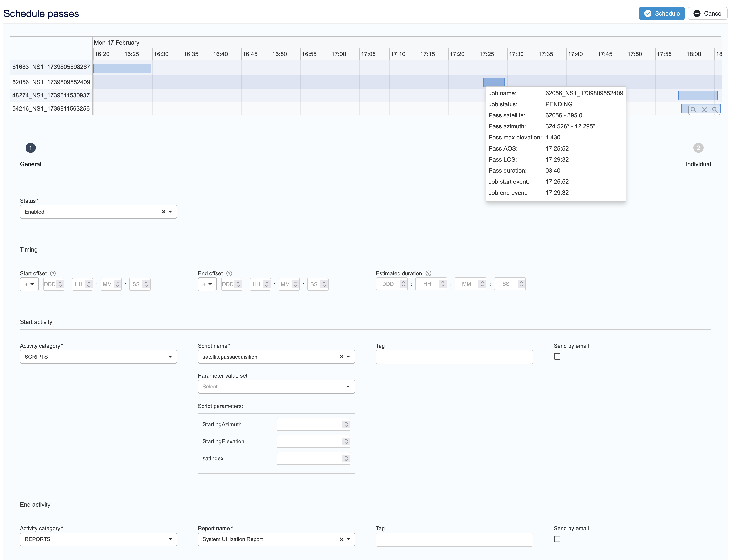Enable Send by email for End activity
Screen dimensions: 731x560
click(557, 539)
